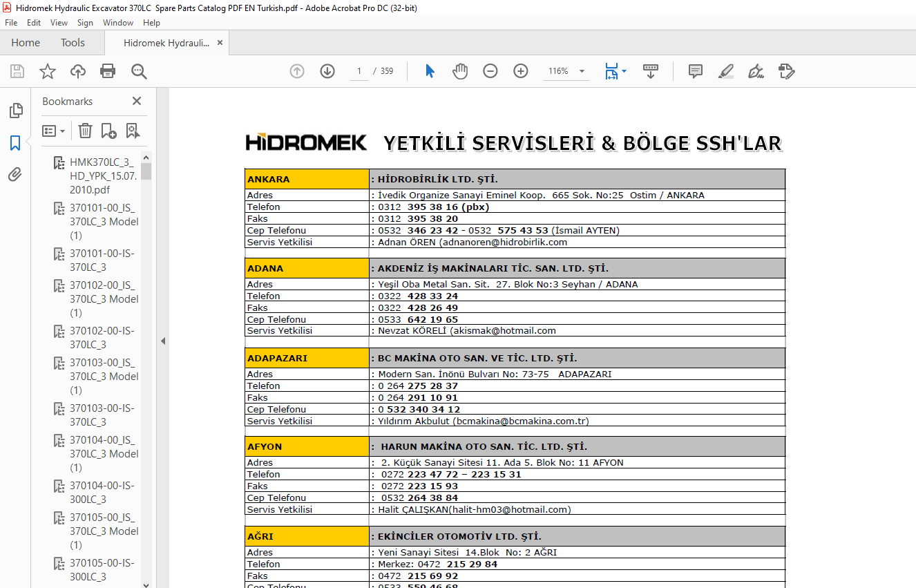Screen dimensions: 916x588
Task: Switch to the Home tab
Action: click(x=26, y=43)
